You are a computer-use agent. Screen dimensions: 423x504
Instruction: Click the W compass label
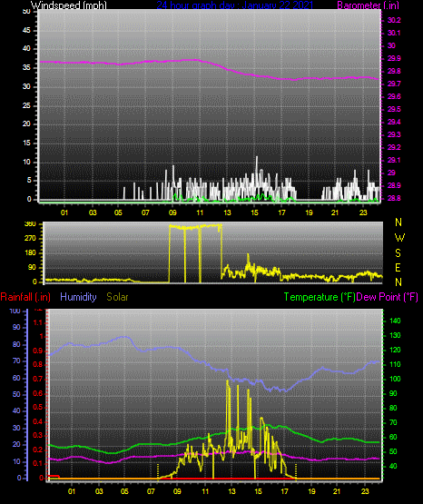[x=399, y=238]
